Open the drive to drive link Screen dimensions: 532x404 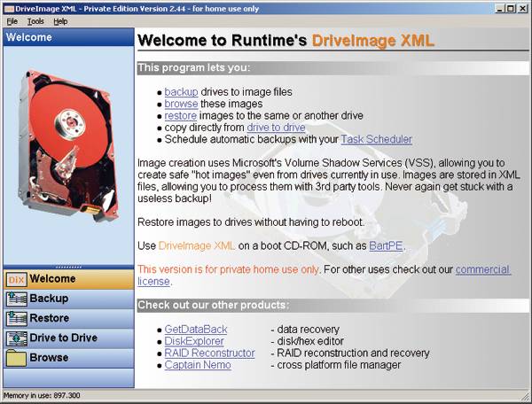pyautogui.click(x=276, y=128)
